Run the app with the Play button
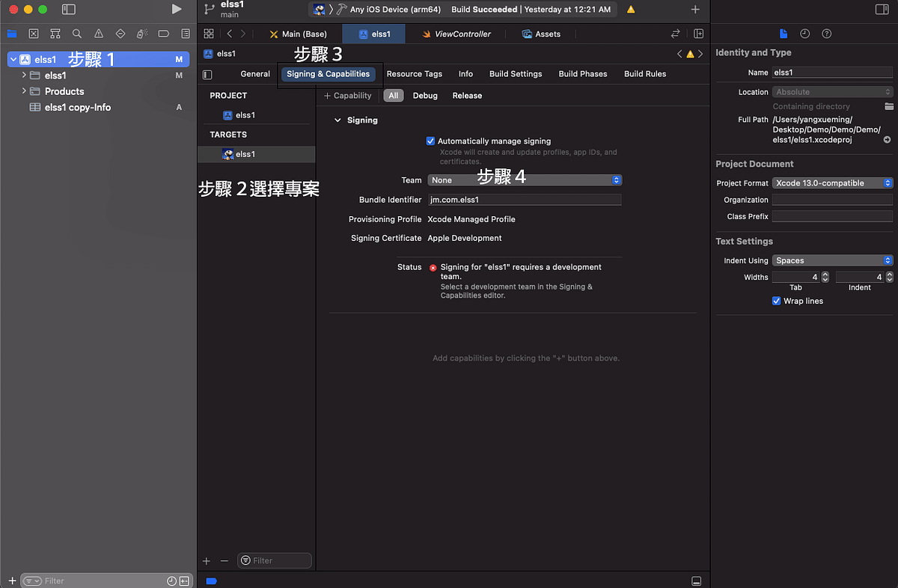The image size is (898, 588). (176, 10)
